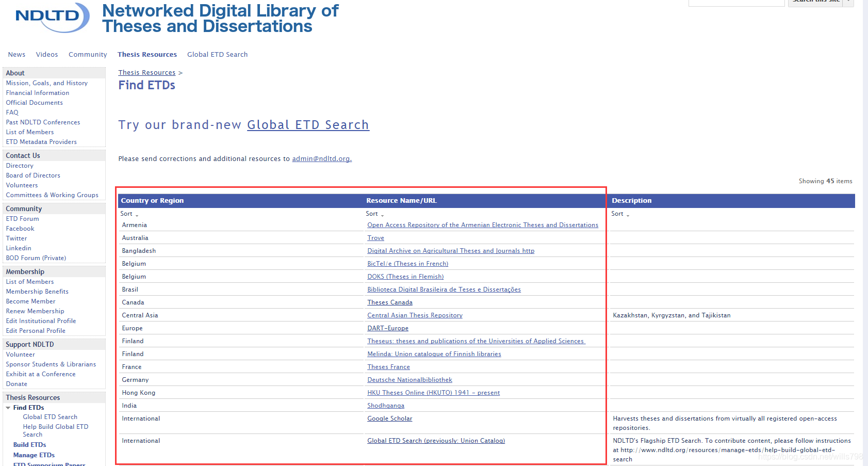
Task: Open the Trove resource link
Action: (375, 238)
